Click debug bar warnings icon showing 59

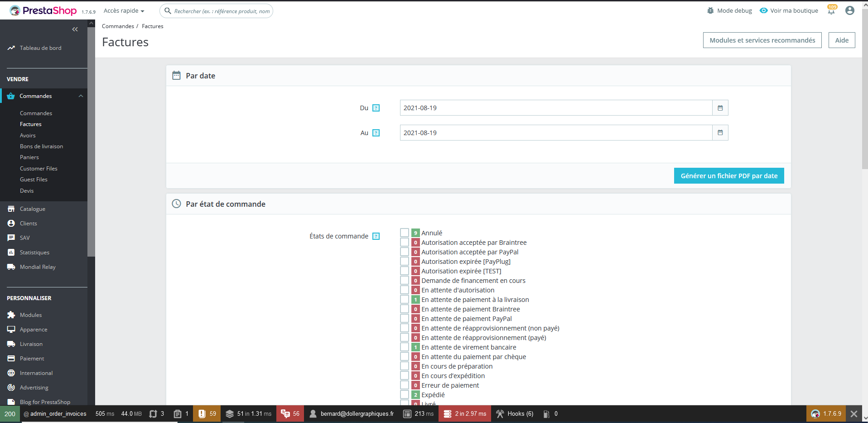(207, 414)
